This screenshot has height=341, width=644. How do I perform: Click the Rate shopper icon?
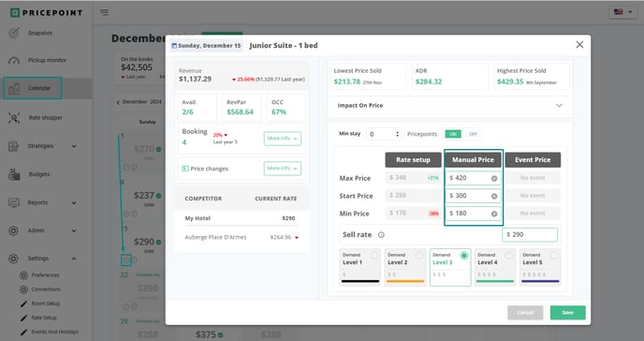coord(14,118)
